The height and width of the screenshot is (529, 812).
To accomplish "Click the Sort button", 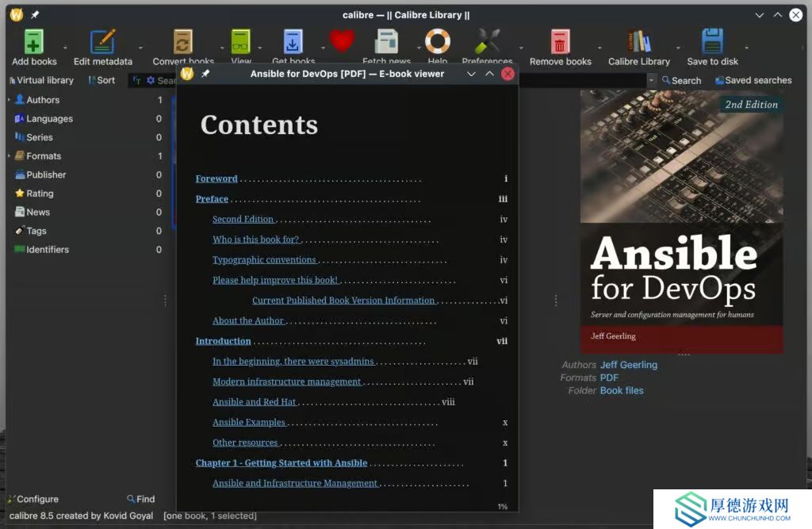I will pos(101,80).
